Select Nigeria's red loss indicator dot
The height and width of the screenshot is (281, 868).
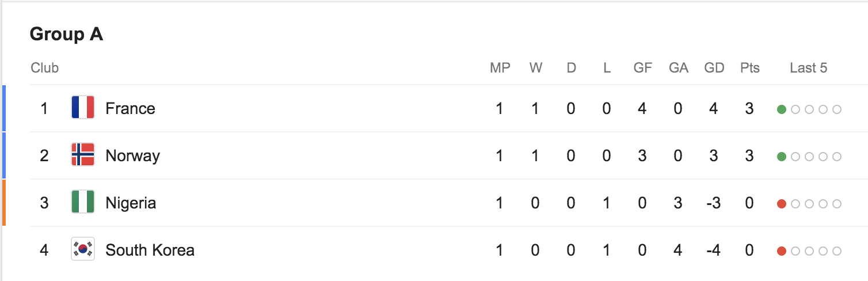point(782,204)
